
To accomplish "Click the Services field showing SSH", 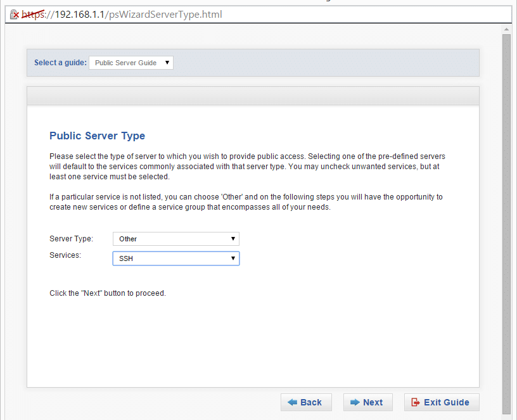I will pos(176,258).
